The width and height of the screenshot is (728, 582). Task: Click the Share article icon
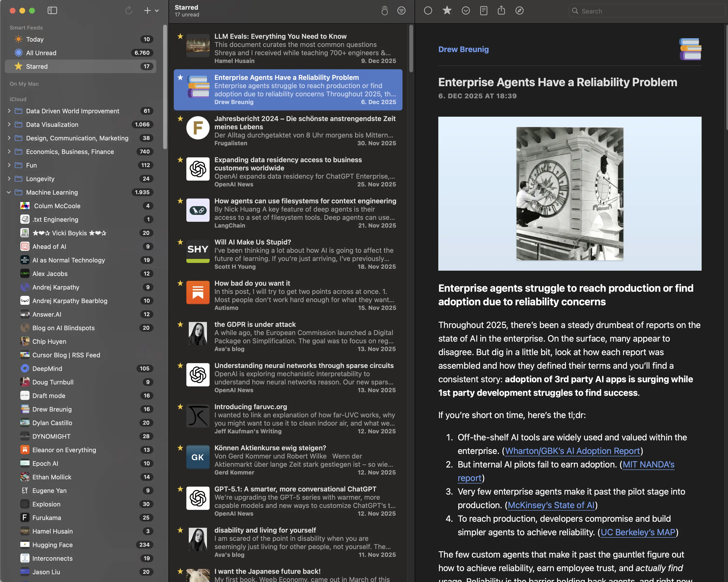pyautogui.click(x=501, y=10)
